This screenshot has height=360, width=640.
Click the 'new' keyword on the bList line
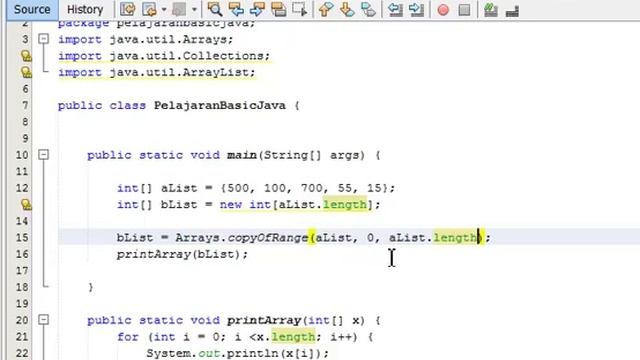(231, 204)
